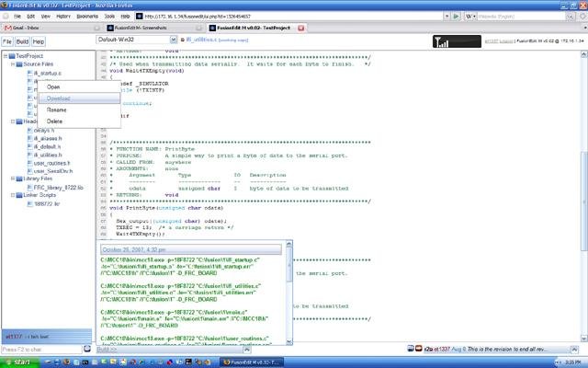Image resolution: width=588 pixels, height=368 pixels.
Task: Click the signal strength indicator graphic
Action: (x=457, y=41)
